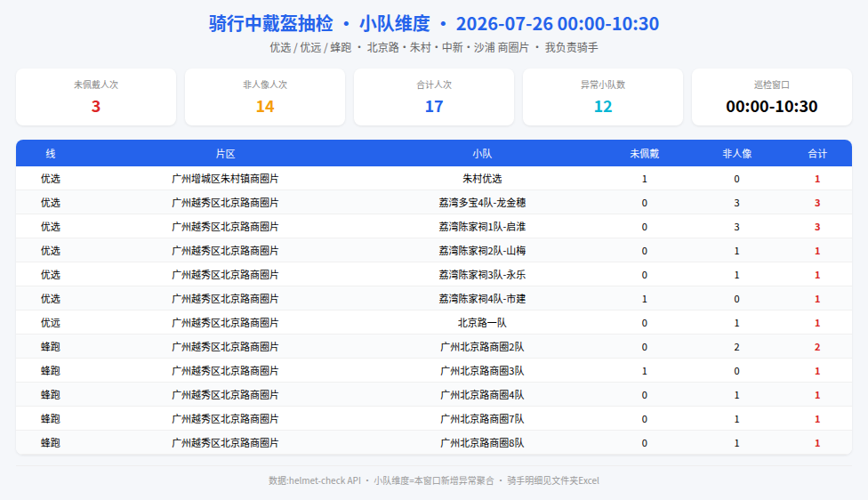Click the 小队 column header
The width and height of the screenshot is (868, 500).
(x=482, y=153)
